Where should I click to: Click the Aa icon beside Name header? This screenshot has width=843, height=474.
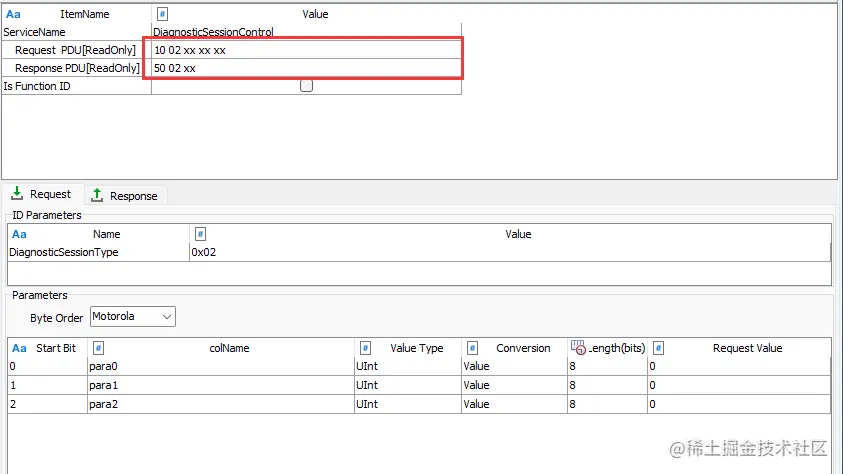19,234
